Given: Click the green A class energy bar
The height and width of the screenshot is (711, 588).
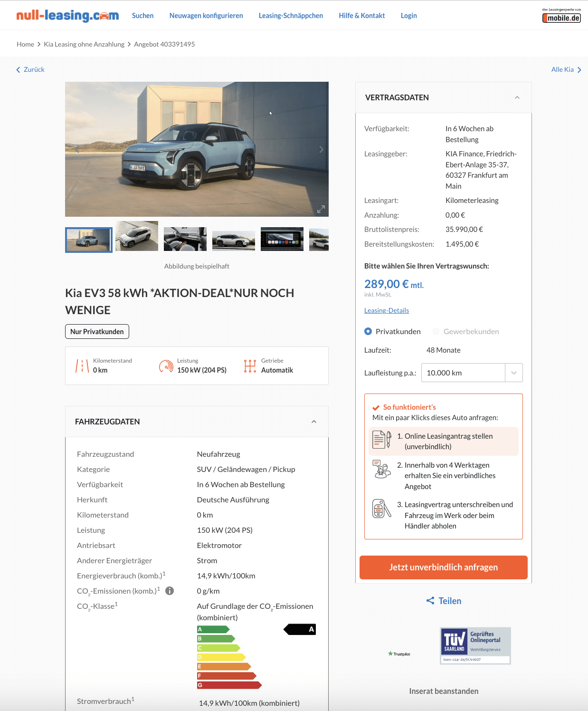Looking at the screenshot, I should coord(213,629).
